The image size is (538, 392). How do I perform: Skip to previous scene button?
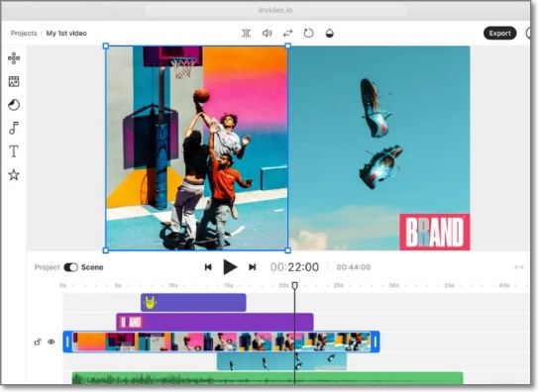point(208,267)
